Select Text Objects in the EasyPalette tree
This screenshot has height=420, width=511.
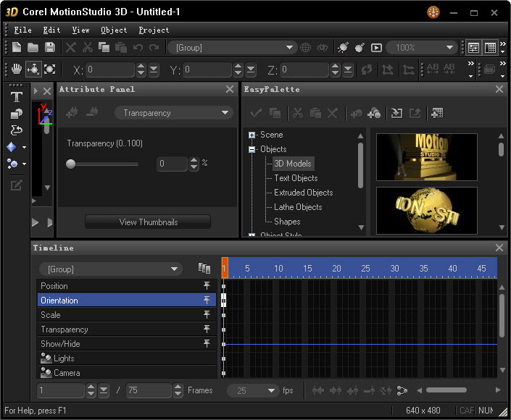[x=295, y=178]
